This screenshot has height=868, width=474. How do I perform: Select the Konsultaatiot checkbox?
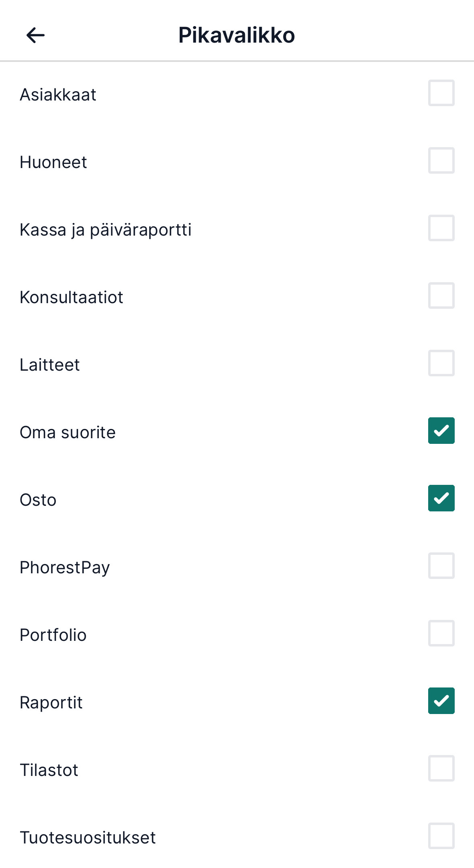(441, 295)
